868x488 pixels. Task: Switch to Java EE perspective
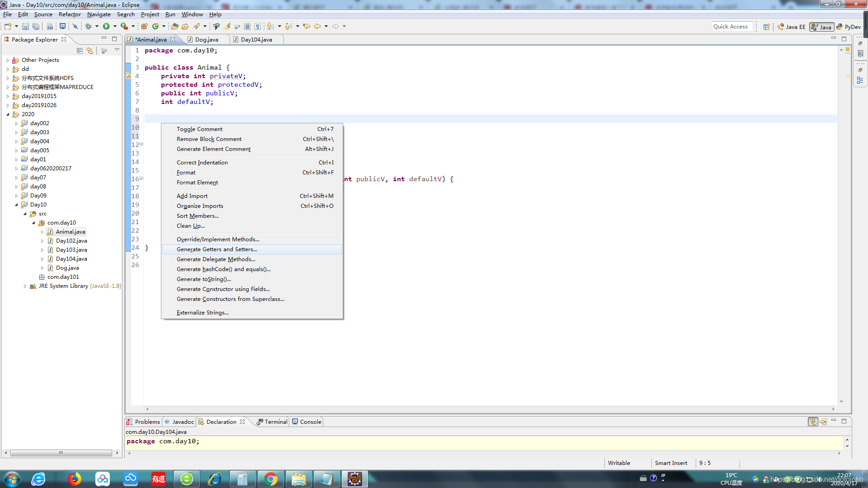click(x=791, y=27)
